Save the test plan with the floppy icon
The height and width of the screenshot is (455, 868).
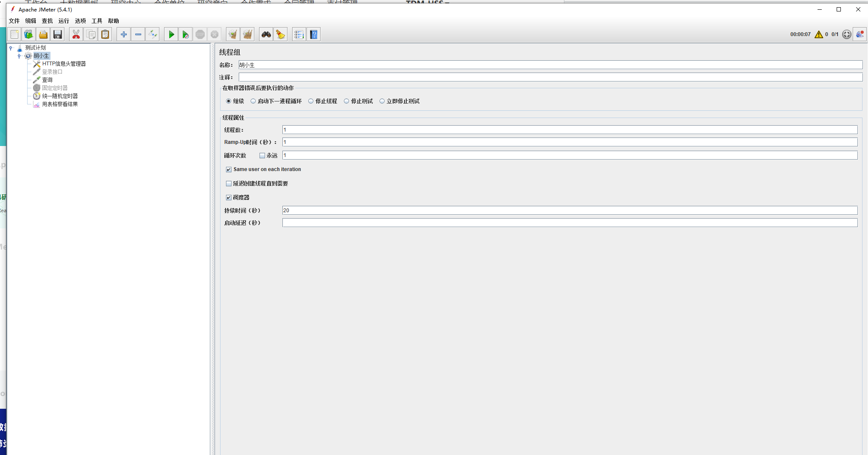(58, 34)
